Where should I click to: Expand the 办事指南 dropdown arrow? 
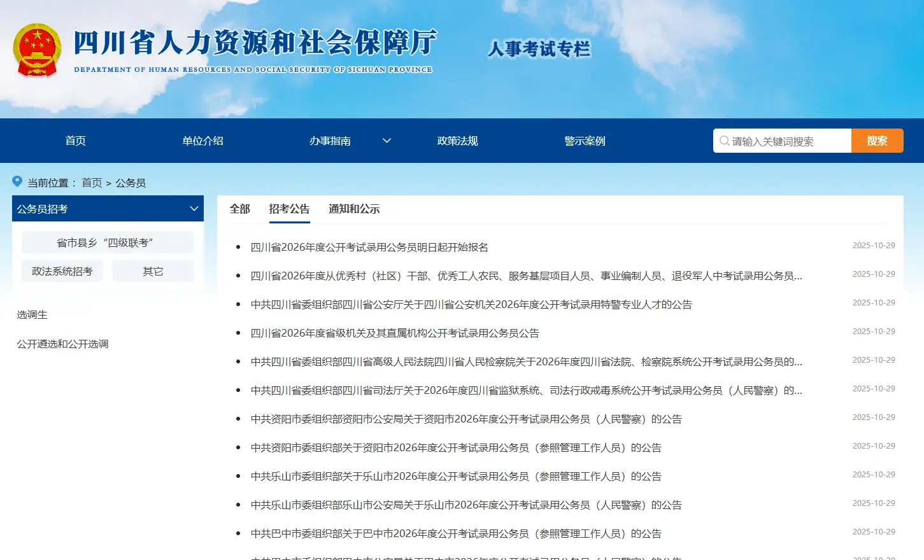click(x=387, y=141)
